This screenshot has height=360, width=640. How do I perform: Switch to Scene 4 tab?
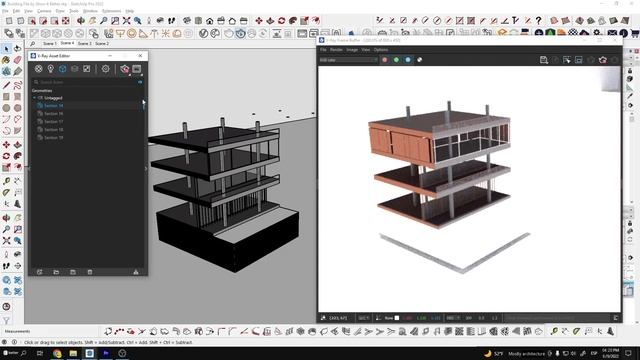coord(67,43)
